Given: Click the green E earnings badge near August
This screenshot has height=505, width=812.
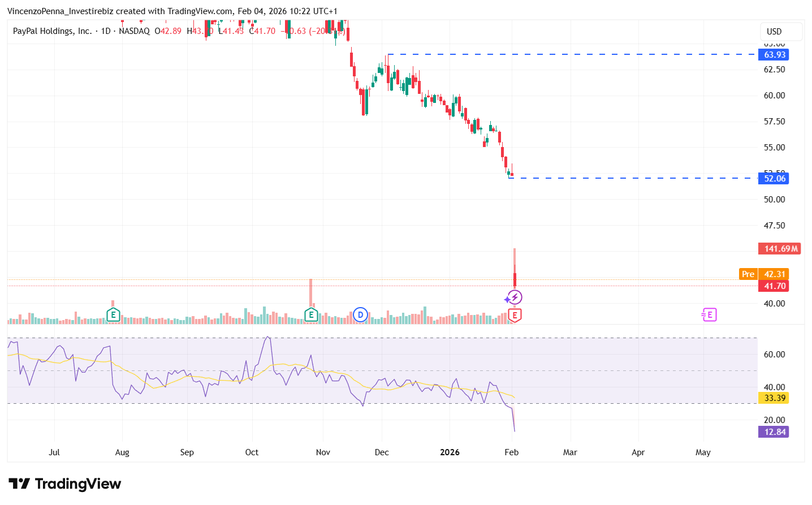Looking at the screenshot, I should coord(113,314).
